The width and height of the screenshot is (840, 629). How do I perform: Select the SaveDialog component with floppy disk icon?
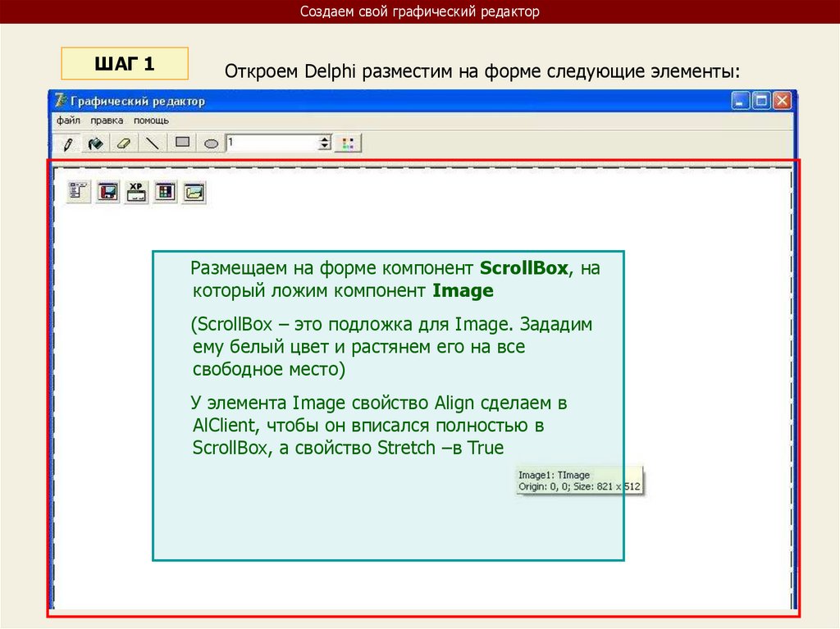pos(107,191)
